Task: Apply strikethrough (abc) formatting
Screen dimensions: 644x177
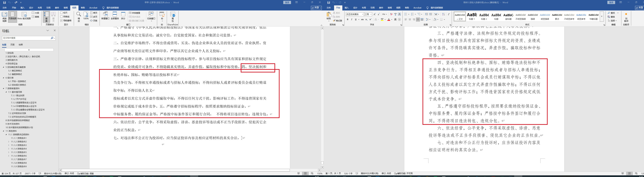Action: (x=362, y=19)
